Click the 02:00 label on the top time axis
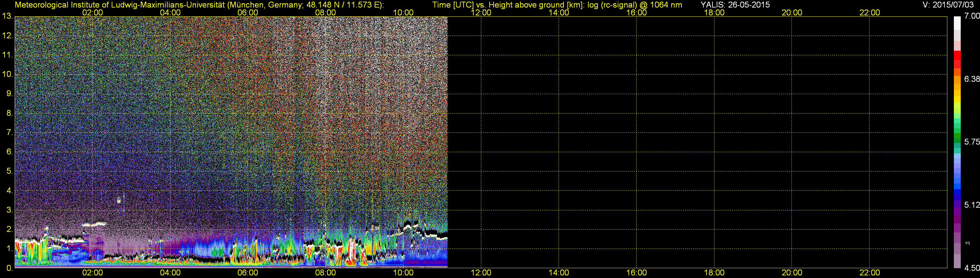This screenshot has width=980, height=278. pyautogui.click(x=92, y=12)
